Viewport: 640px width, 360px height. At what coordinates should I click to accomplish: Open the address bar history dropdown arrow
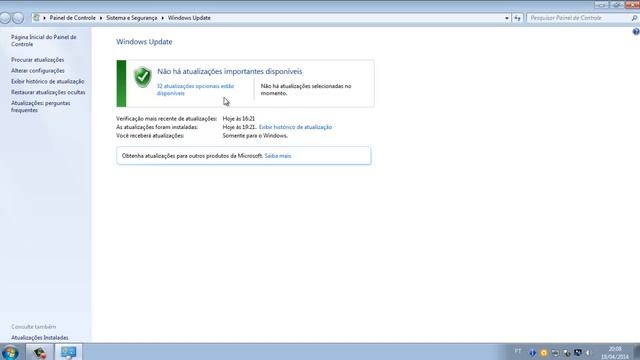point(507,18)
